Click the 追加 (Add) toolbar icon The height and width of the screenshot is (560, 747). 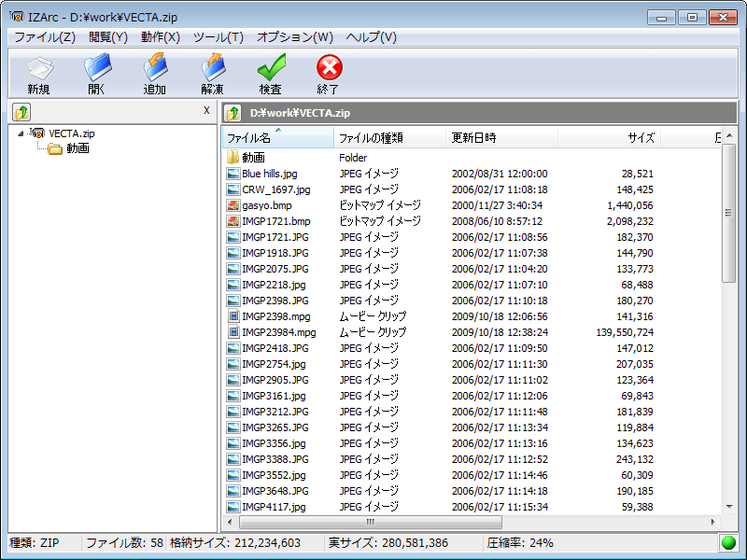pos(155,67)
